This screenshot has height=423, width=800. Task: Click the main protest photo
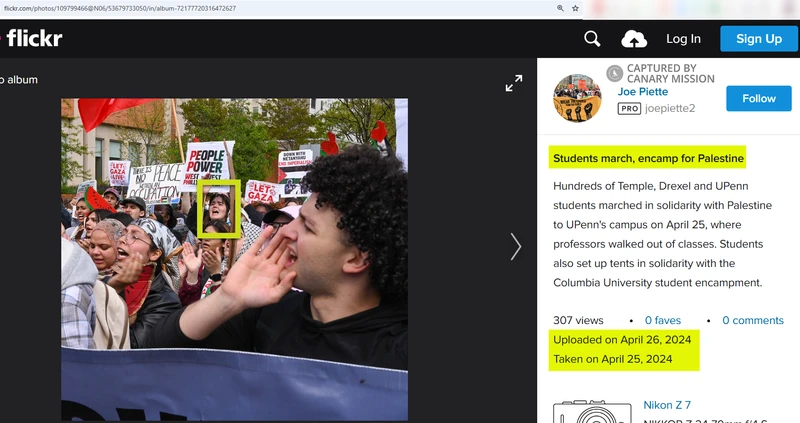(234, 258)
